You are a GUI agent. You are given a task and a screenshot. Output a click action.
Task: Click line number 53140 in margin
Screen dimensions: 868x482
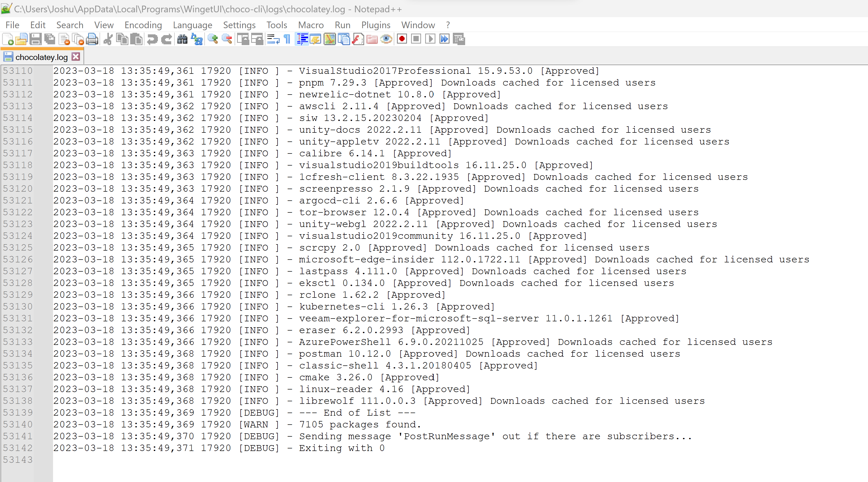click(x=18, y=424)
